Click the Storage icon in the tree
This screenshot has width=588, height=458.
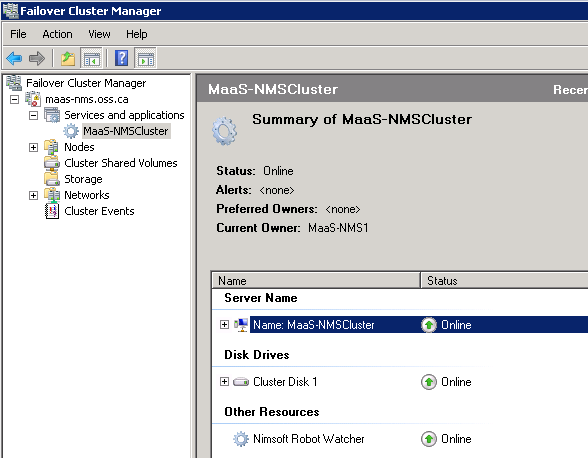point(52,179)
